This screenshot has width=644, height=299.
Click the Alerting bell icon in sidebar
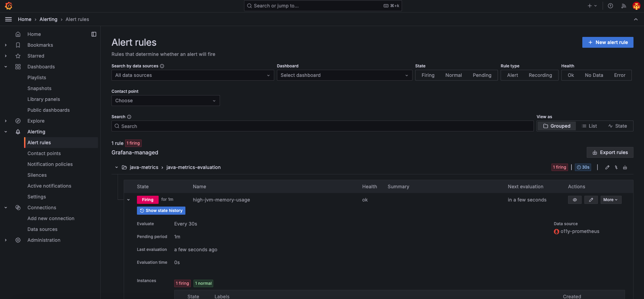18,132
